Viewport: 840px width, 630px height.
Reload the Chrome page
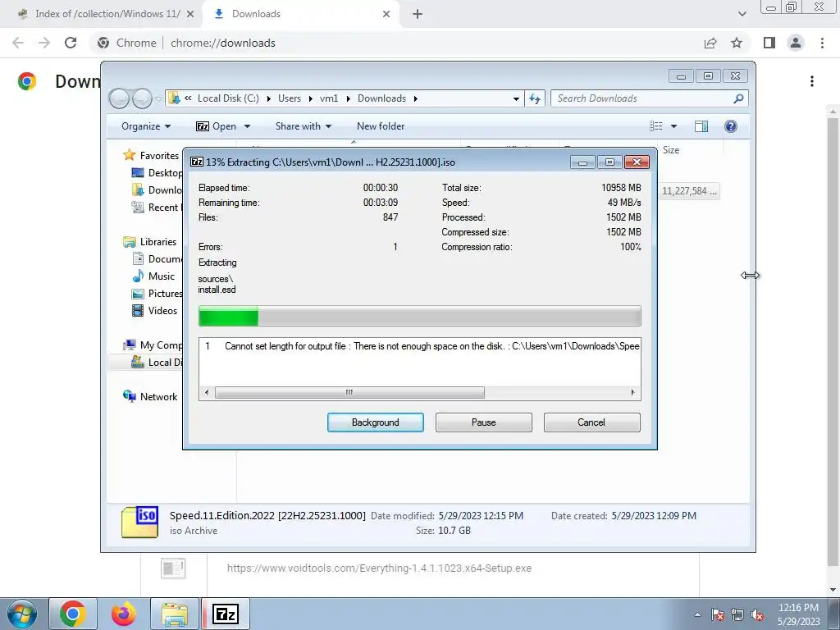point(71,43)
